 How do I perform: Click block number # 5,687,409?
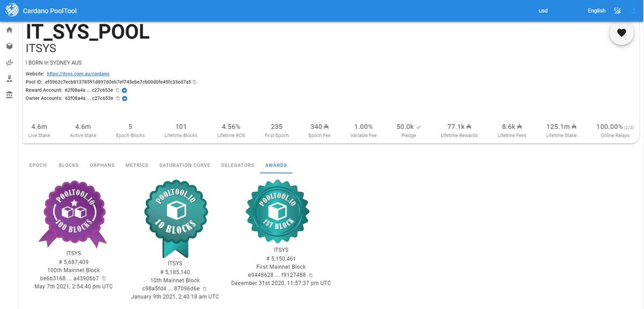74,262
